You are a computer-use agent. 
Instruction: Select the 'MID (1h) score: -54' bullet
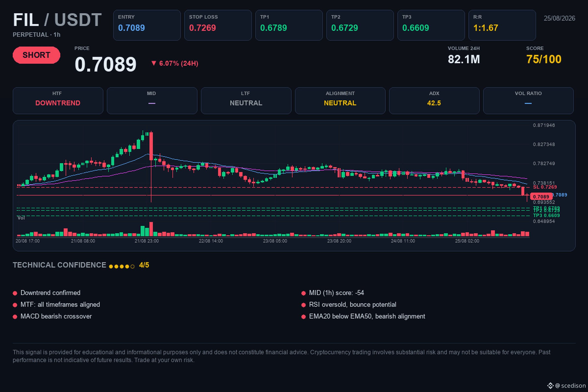tap(336, 293)
